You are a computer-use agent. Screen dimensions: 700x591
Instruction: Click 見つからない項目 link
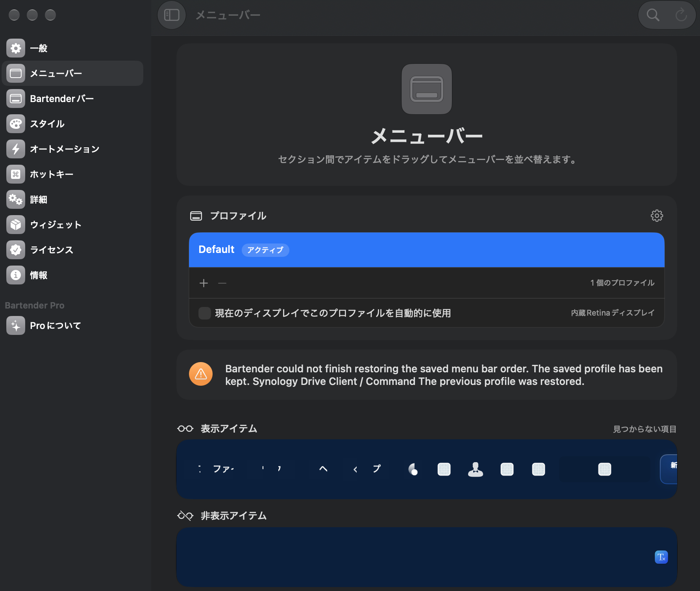[644, 429]
